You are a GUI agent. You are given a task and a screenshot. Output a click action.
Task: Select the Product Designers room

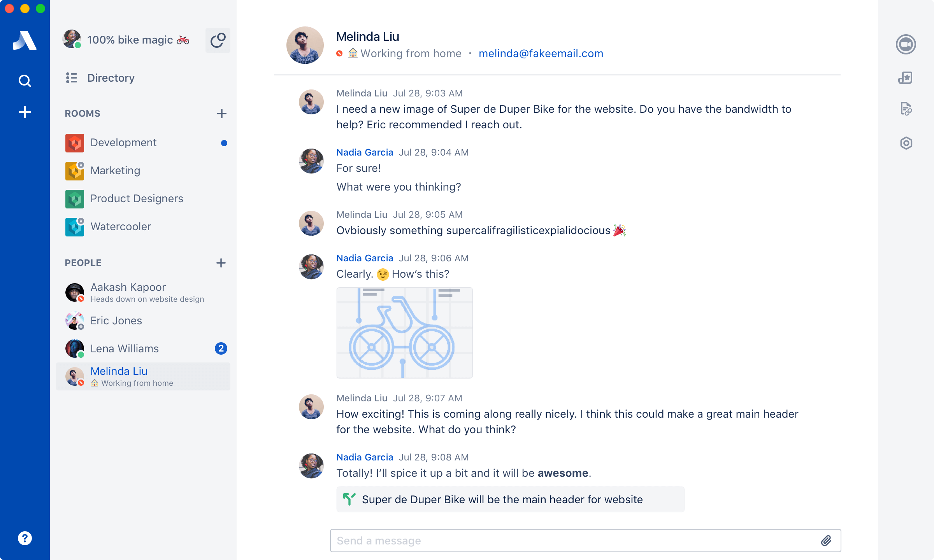coord(136,199)
